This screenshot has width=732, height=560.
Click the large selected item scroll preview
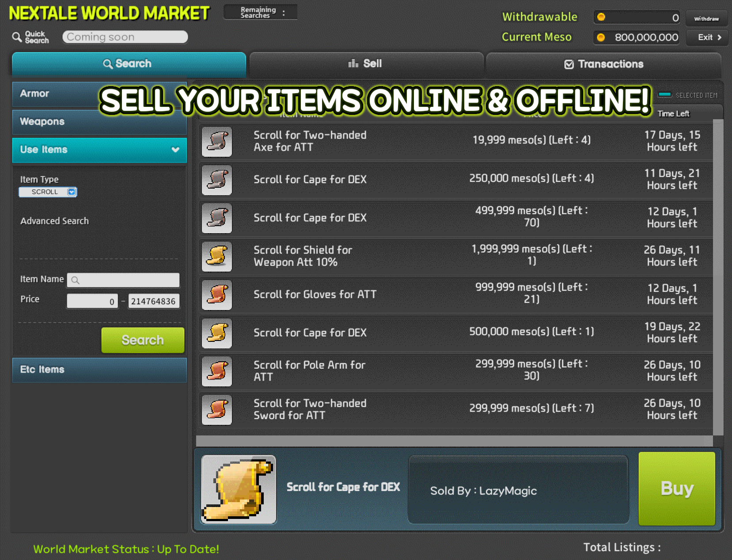pos(239,490)
